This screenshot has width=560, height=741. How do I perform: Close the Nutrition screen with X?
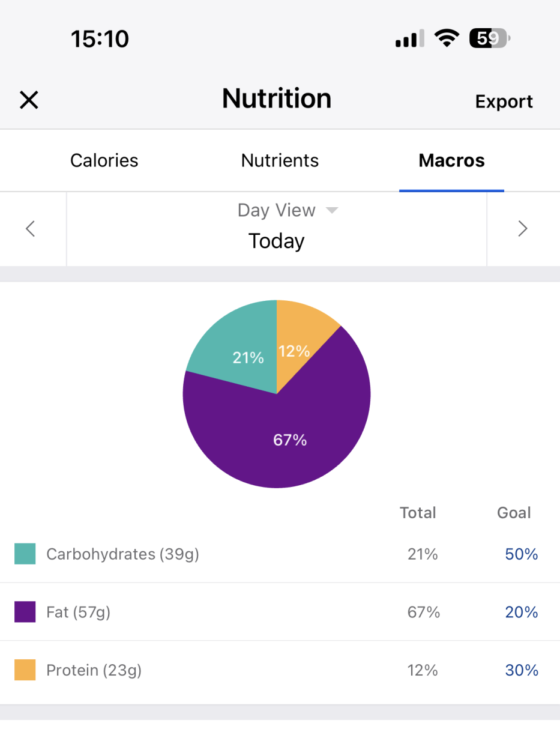pos(29,100)
